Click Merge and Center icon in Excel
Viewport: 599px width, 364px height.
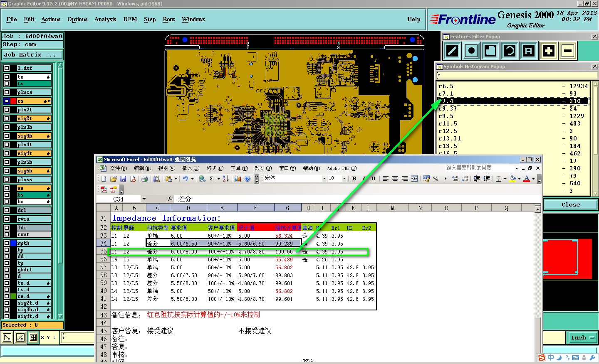coord(414,179)
